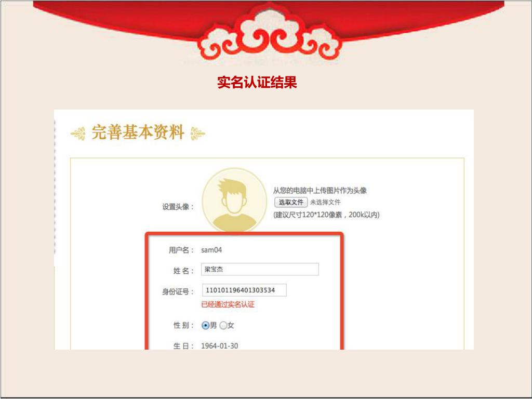This screenshot has width=532, height=399.
Task: Click the 设置头像 label
Action: point(178,207)
